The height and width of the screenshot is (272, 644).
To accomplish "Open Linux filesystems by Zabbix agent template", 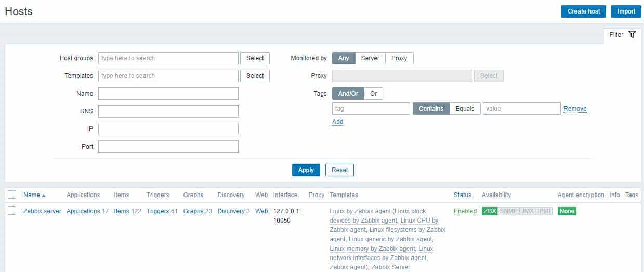I will pos(388,235).
